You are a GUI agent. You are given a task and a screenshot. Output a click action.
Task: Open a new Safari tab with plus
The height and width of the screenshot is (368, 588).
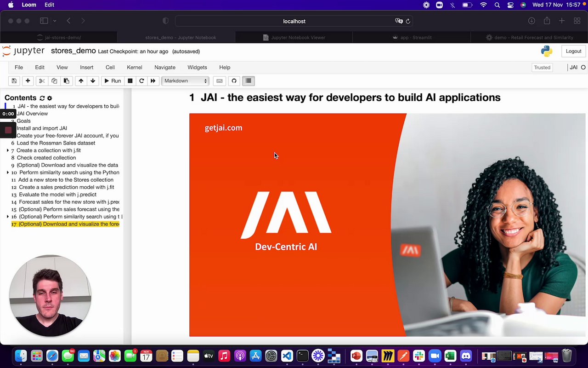[562, 21]
